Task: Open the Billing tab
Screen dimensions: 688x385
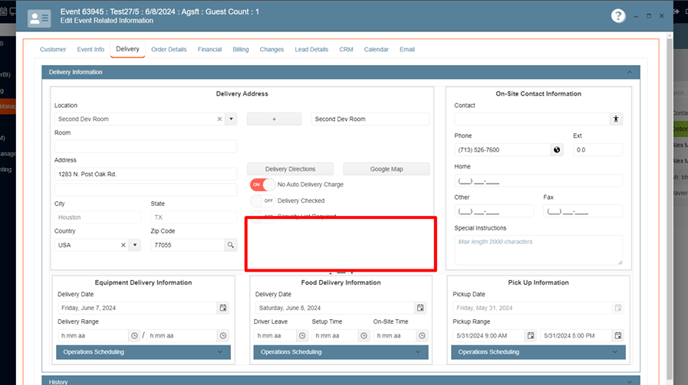Action: click(x=240, y=49)
